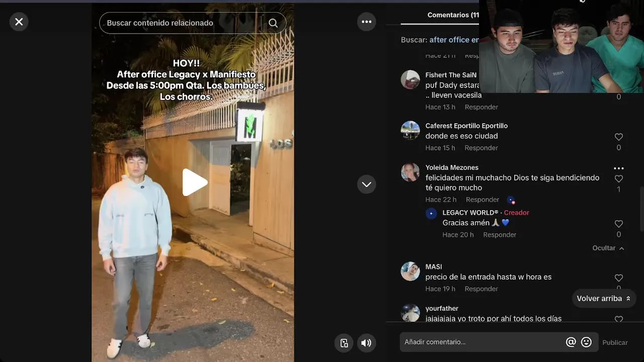Like the 'donde es eso ciudad' comment
Image resolution: width=644 pixels, height=362 pixels.
point(619,137)
